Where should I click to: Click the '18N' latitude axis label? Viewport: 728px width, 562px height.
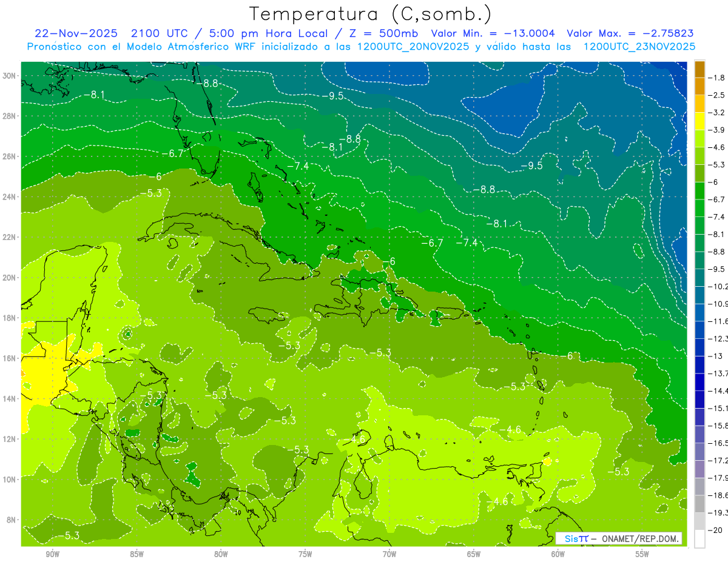coord(10,318)
